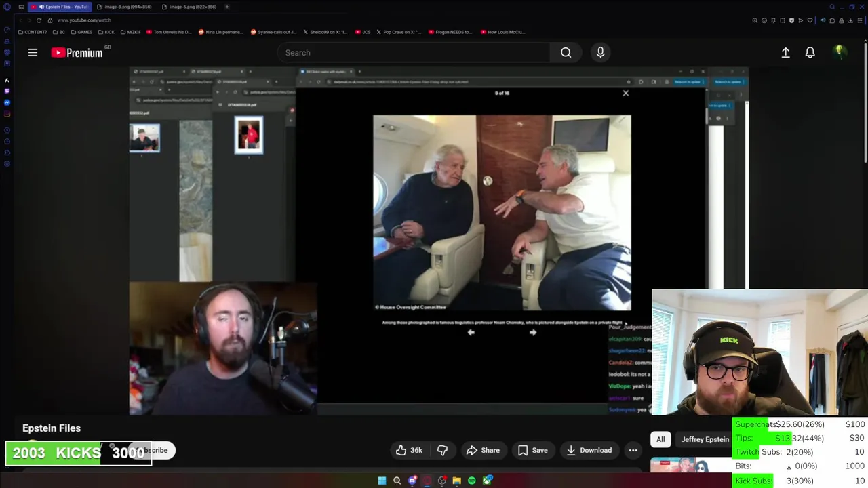Open the GAMES bookmarks folder

point(81,32)
